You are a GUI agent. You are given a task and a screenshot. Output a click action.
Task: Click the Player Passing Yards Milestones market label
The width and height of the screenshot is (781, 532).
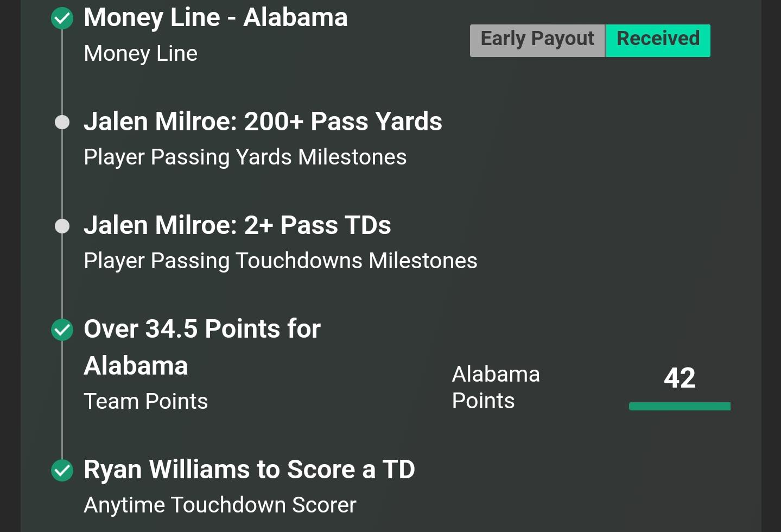coord(245,157)
